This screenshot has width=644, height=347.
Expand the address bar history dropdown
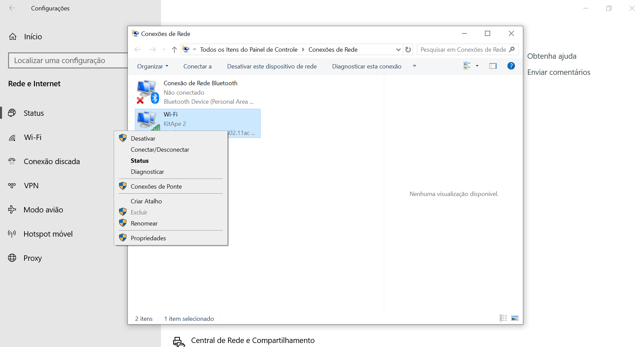[x=398, y=50]
